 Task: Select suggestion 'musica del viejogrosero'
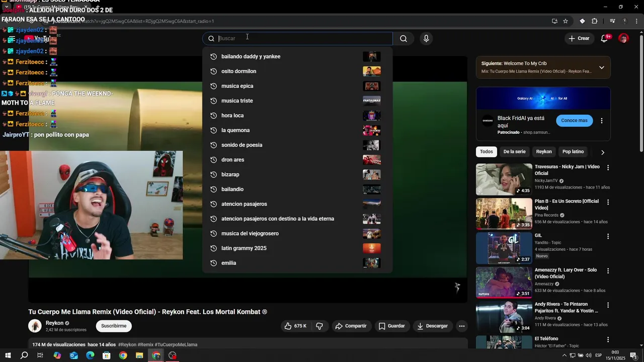(297, 233)
